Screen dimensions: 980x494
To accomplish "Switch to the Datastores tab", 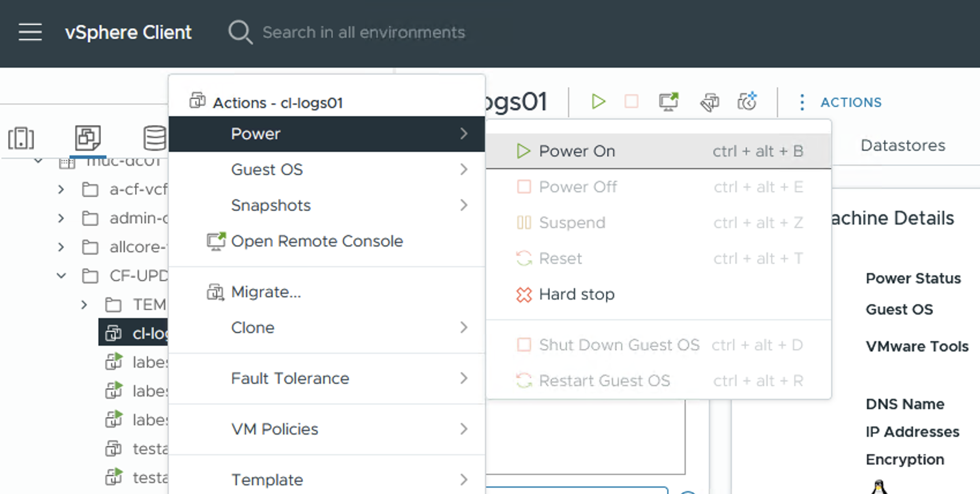I will tap(903, 145).
